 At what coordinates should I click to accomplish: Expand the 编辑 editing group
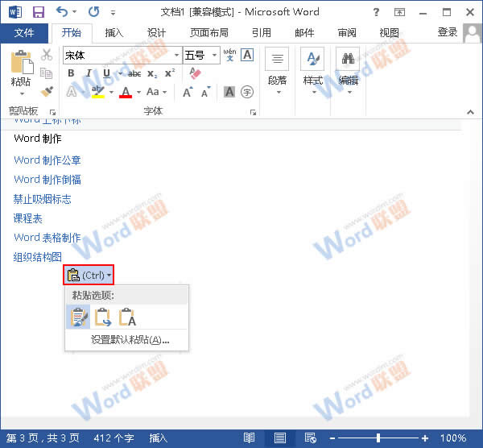coord(349,71)
